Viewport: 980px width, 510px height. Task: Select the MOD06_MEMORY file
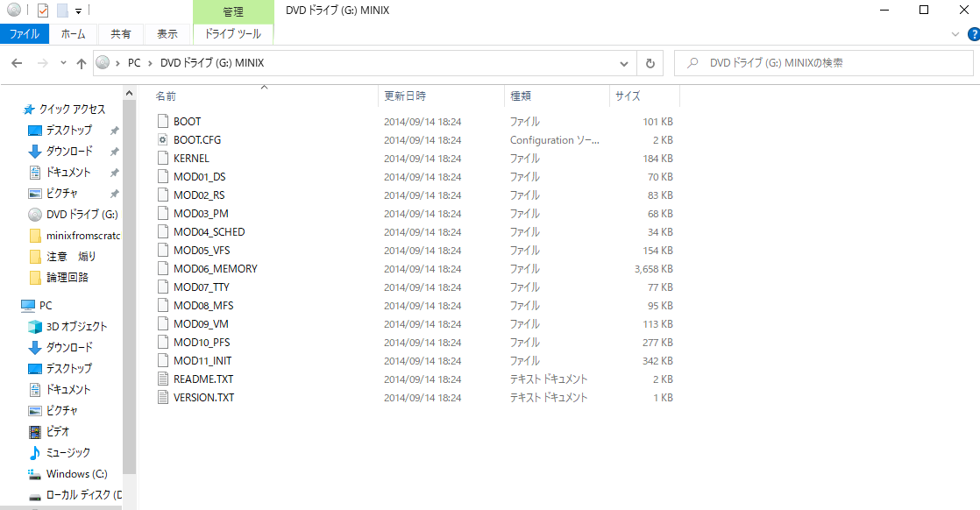click(215, 269)
